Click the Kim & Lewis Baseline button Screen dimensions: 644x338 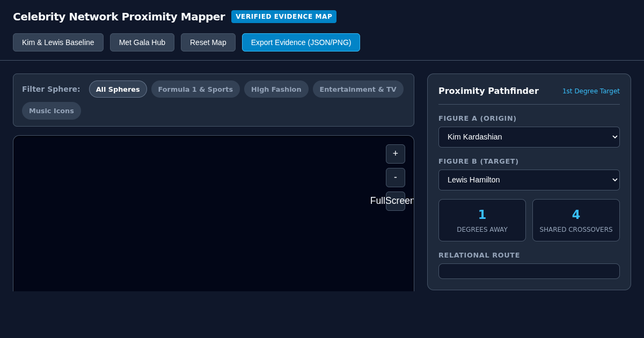[58, 42]
